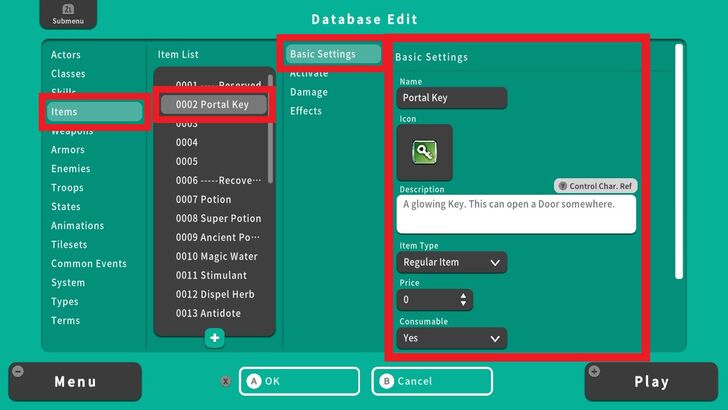Click the green key item icon
The height and width of the screenshot is (410, 728).
pyautogui.click(x=425, y=152)
